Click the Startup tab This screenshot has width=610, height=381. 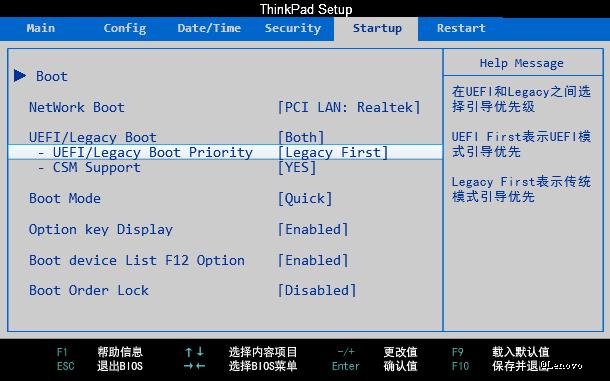pyautogui.click(x=377, y=28)
